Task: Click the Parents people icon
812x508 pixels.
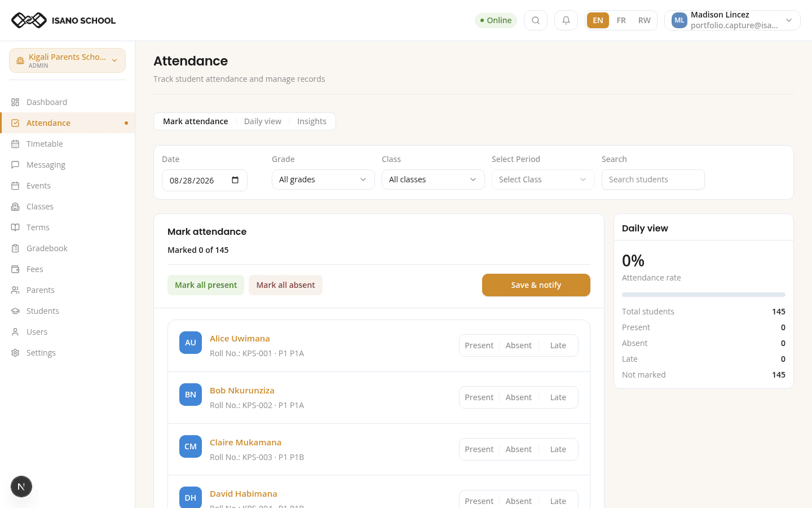Action: pos(15,290)
